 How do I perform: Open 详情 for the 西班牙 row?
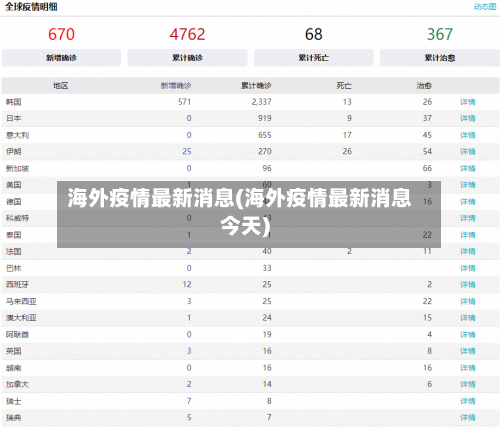coord(468,285)
